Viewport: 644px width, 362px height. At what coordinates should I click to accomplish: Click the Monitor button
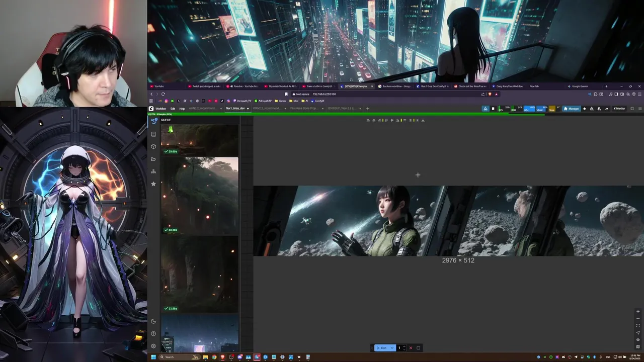[x=619, y=109]
